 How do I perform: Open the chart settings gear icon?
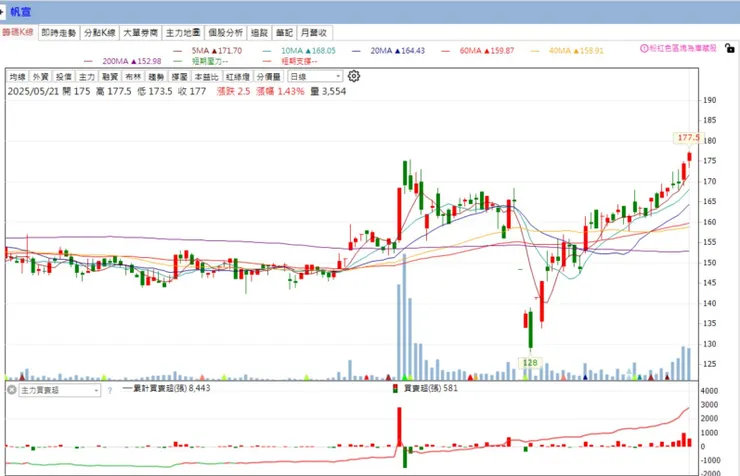[353, 76]
